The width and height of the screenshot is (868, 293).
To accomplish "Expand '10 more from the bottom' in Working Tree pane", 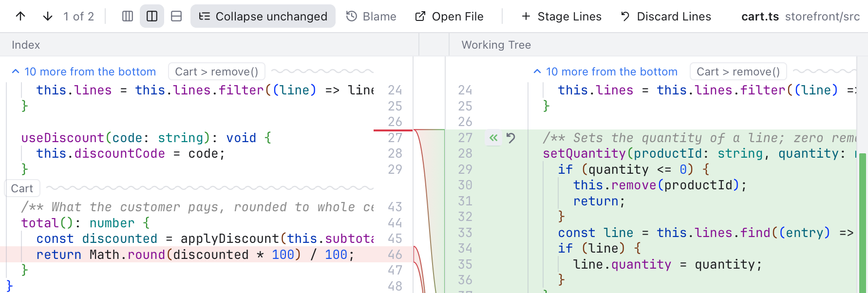I will pos(605,72).
